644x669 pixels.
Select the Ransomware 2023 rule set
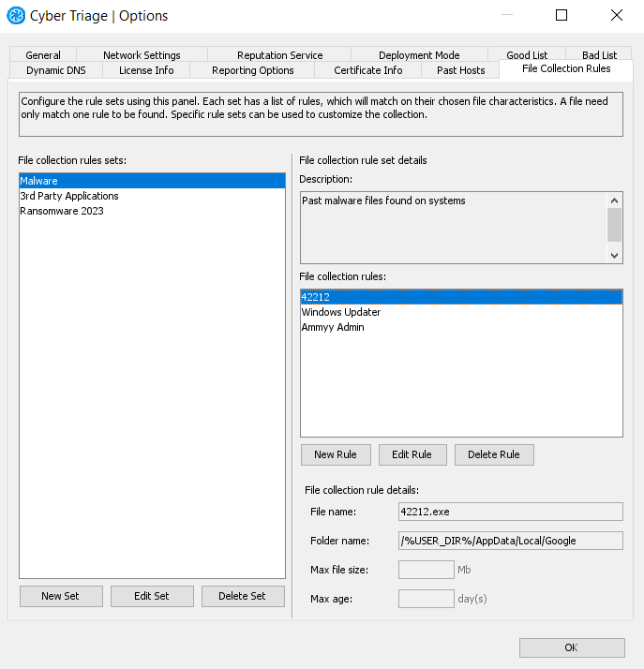coord(153,211)
